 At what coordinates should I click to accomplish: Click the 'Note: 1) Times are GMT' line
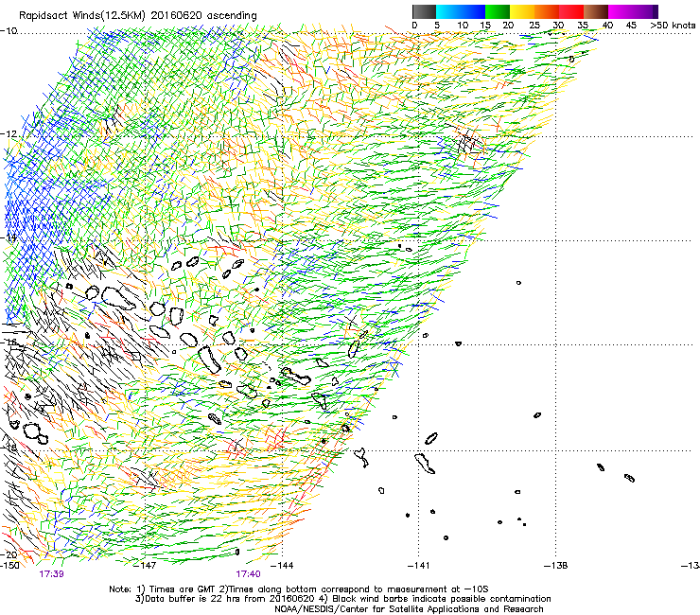click(x=299, y=589)
